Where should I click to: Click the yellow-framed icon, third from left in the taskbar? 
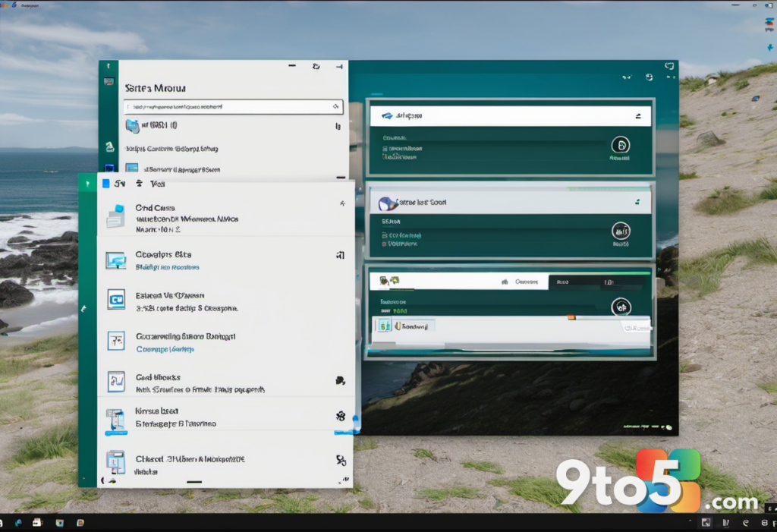59,523
